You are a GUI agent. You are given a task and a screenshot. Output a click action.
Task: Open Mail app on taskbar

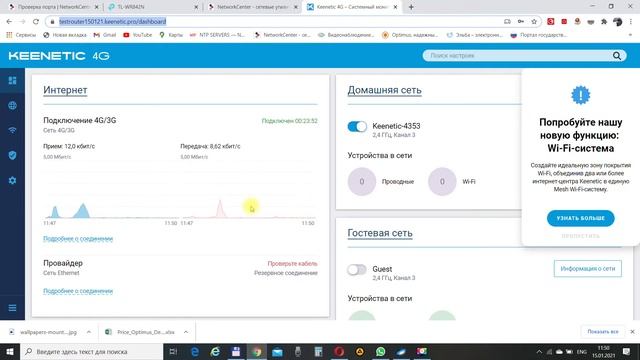click(277, 351)
